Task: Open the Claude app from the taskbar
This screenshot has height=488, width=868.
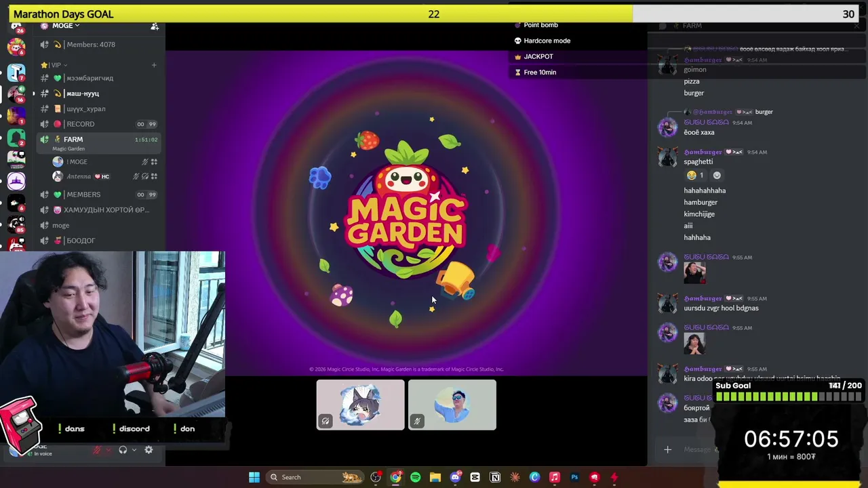Action: point(515,477)
